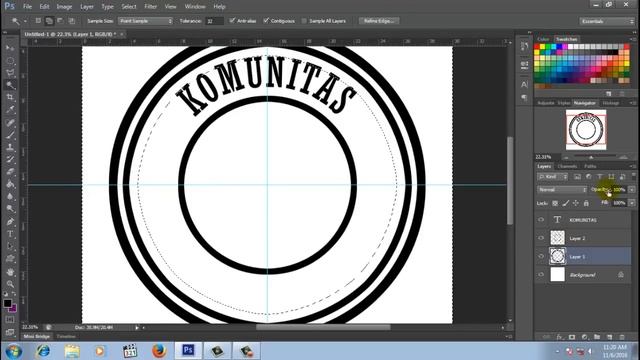Click Add to Selection mode icon

(49, 21)
